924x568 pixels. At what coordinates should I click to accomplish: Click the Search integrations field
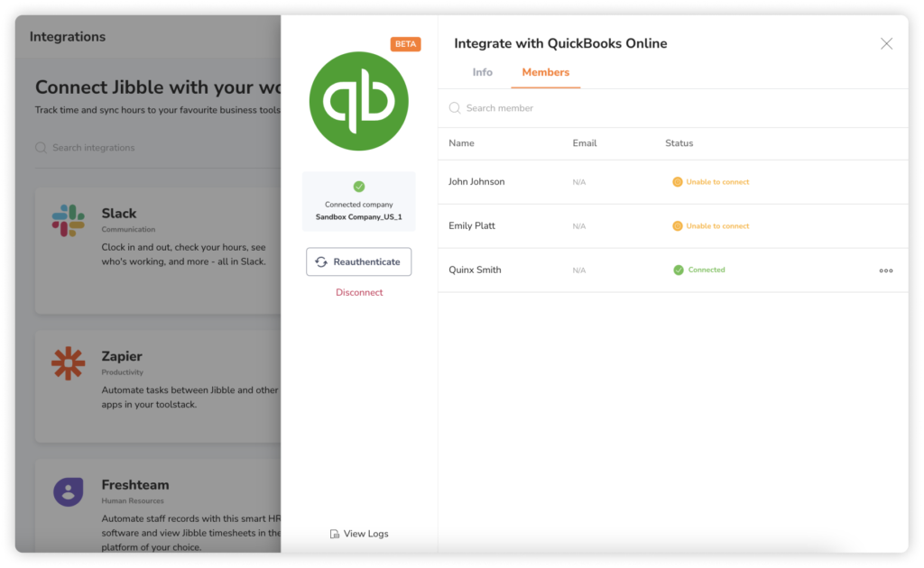pyautogui.click(x=153, y=148)
